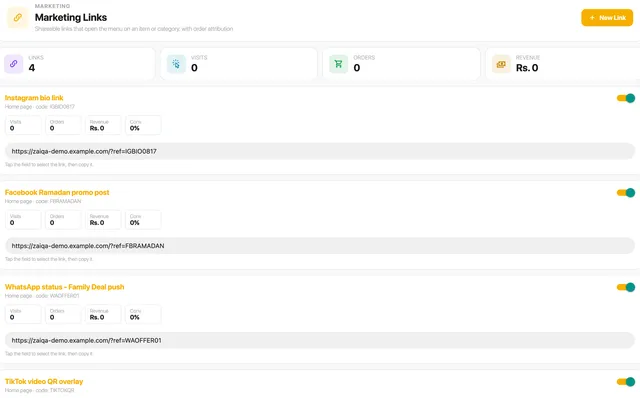
Task: Click the Marketing Links heading
Action: click(71, 18)
